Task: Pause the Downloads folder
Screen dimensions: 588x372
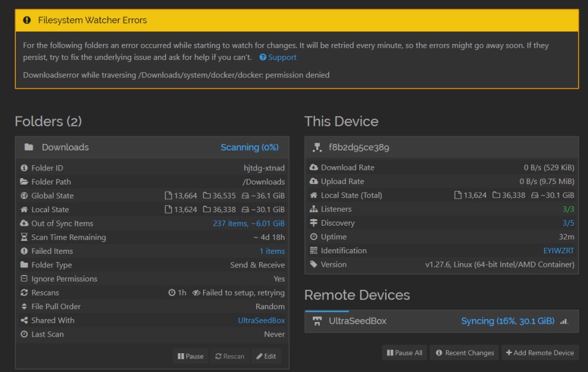Action: tap(191, 356)
